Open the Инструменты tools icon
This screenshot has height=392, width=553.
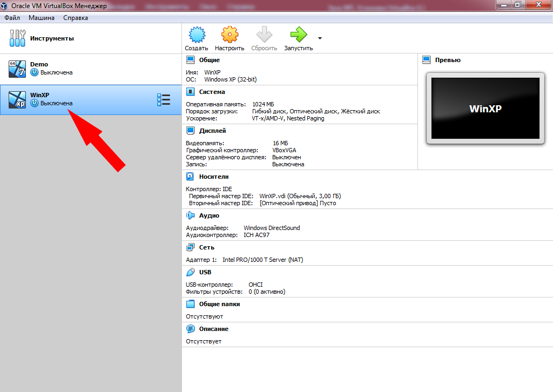[17, 38]
